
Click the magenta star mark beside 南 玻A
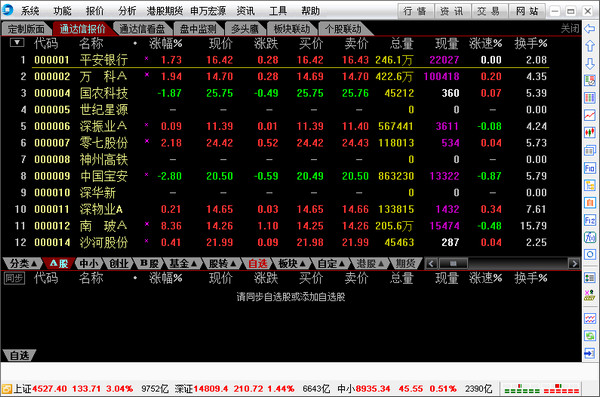pyautogui.click(x=147, y=224)
